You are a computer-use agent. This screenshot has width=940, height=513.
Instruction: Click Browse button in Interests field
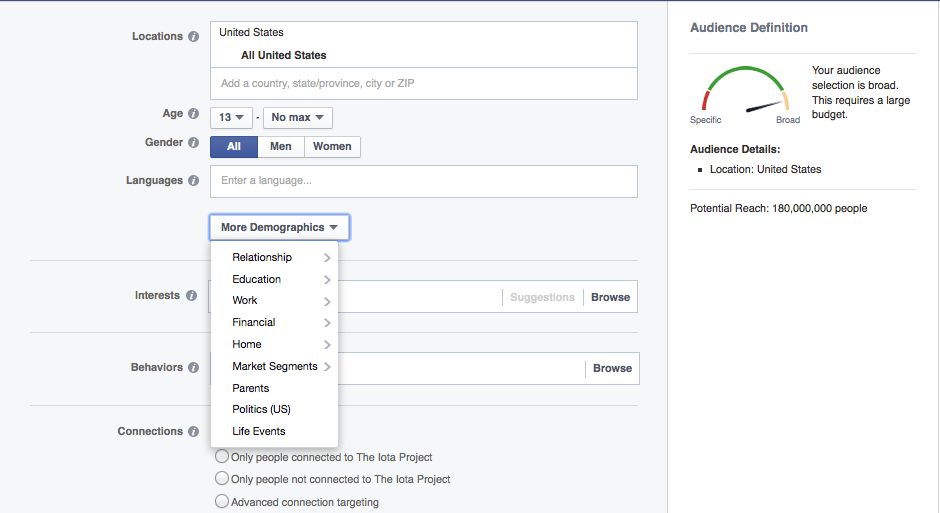tap(610, 297)
